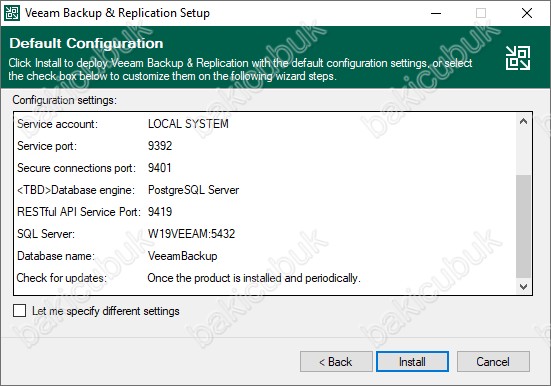Close the Veeam setup window
The height and width of the screenshot is (386, 551).
[x=527, y=13]
